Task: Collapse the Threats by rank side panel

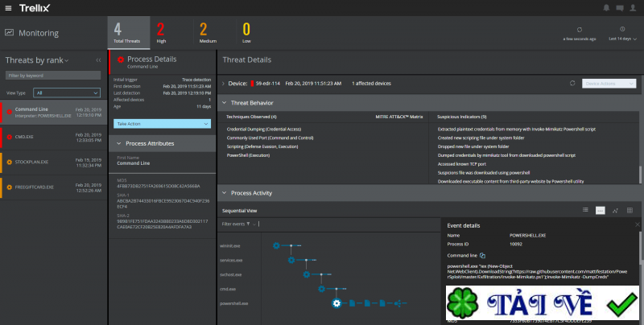Action: [x=98, y=60]
